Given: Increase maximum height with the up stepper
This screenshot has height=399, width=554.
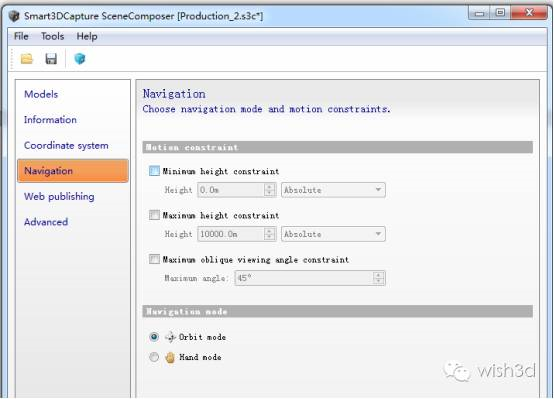Looking at the screenshot, I should (x=270, y=231).
